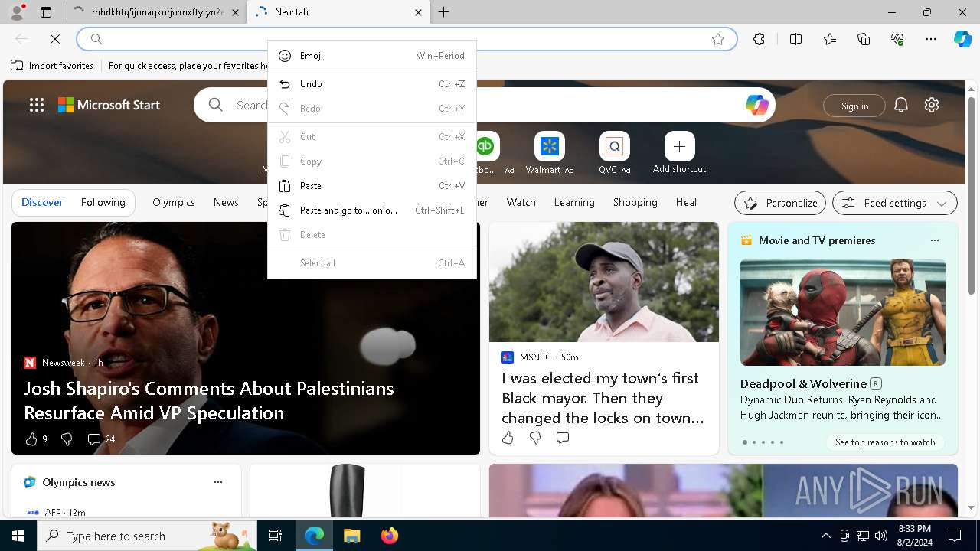
Task: Open the Watch feed category
Action: tap(521, 202)
